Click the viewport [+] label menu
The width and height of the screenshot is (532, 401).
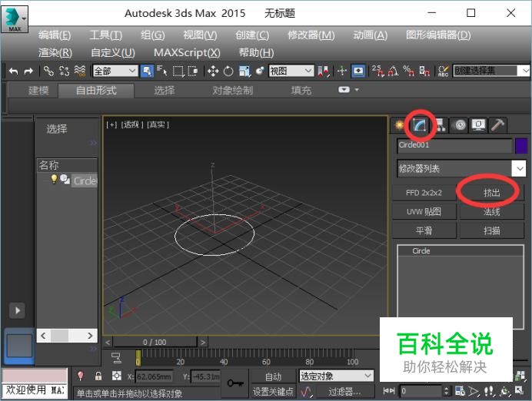pyautogui.click(x=111, y=124)
